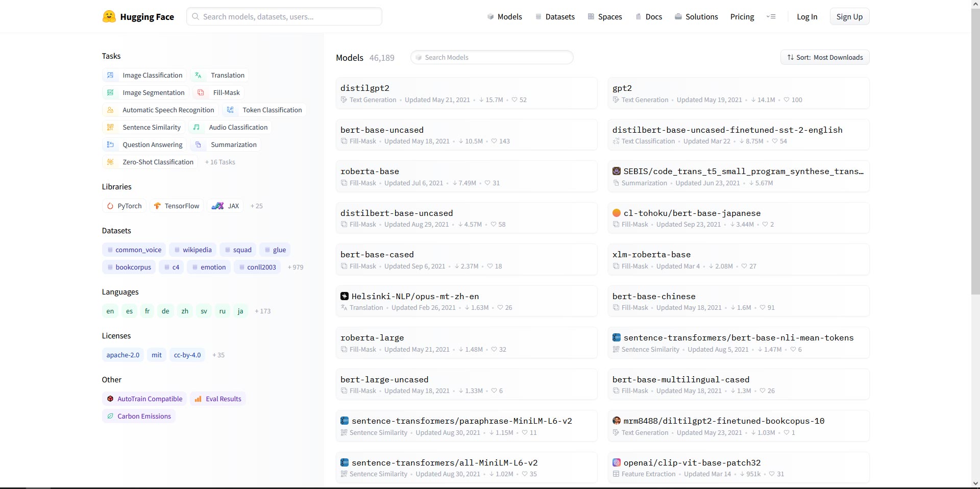The image size is (980, 489).
Task: Click the TensorFlow logo icon
Action: coord(157,206)
